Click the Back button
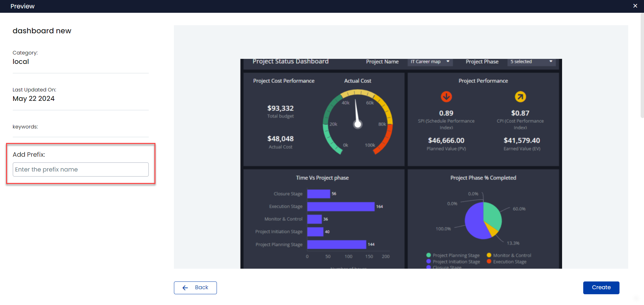This screenshot has width=644, height=305. point(195,288)
